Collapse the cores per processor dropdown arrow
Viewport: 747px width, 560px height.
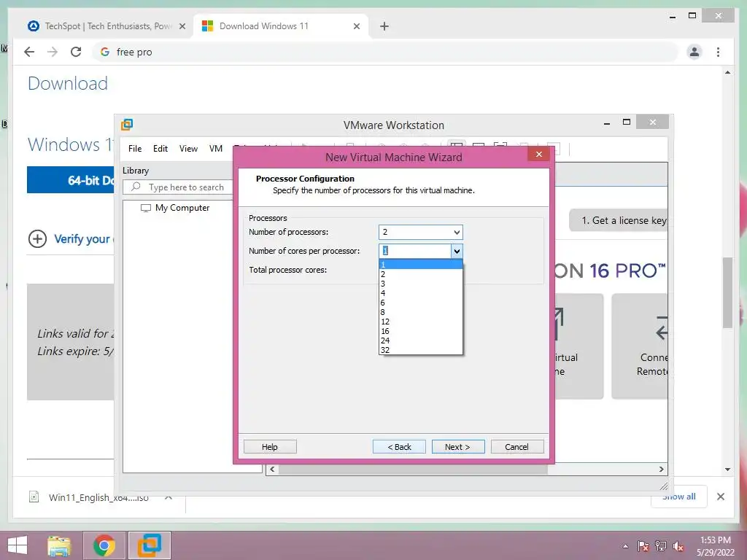tap(457, 251)
